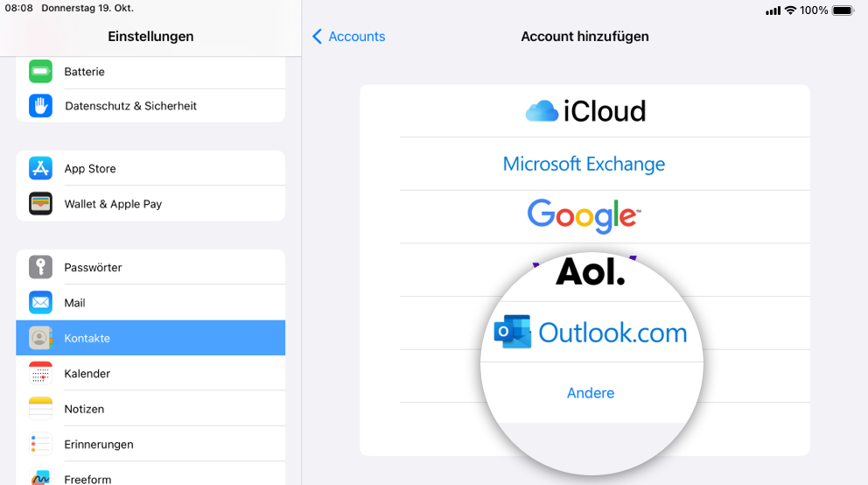Image resolution: width=868 pixels, height=485 pixels.
Task: Tap the battery indicator in status bar
Action: 843,10
